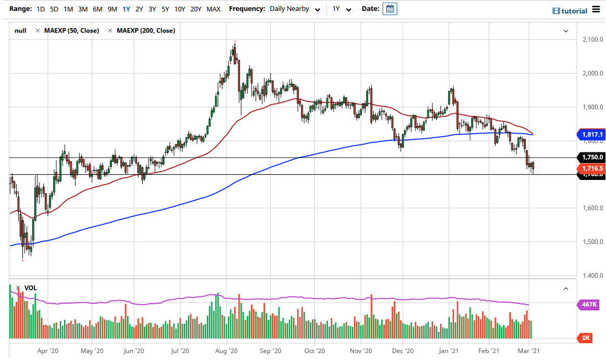Select the 3Y range option
The image size is (606, 364).
[152, 9]
